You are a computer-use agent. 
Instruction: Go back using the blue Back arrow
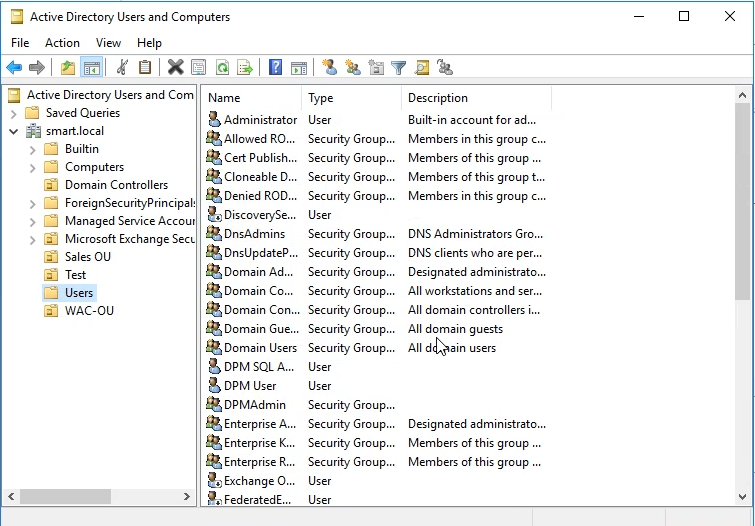pyautogui.click(x=14, y=68)
